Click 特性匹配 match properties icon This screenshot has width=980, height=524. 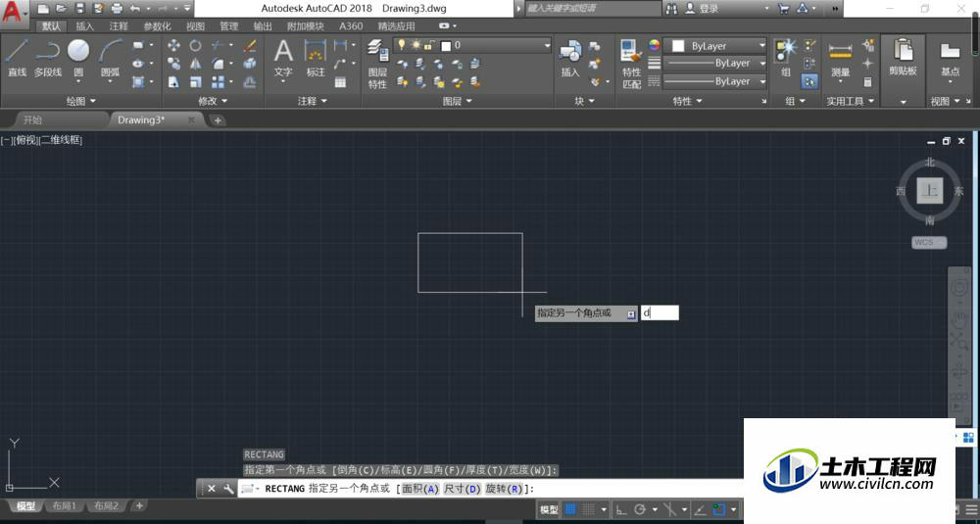631,64
